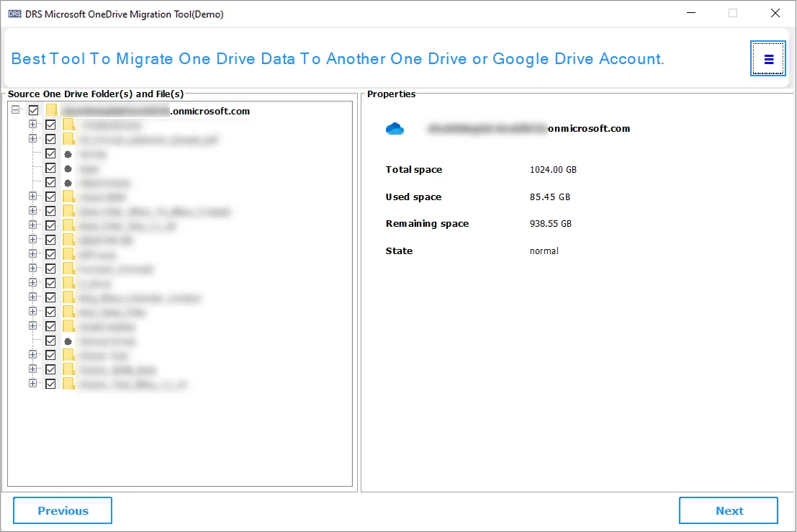Expand the first subfolder under the root
797x532 pixels.
tap(32, 125)
